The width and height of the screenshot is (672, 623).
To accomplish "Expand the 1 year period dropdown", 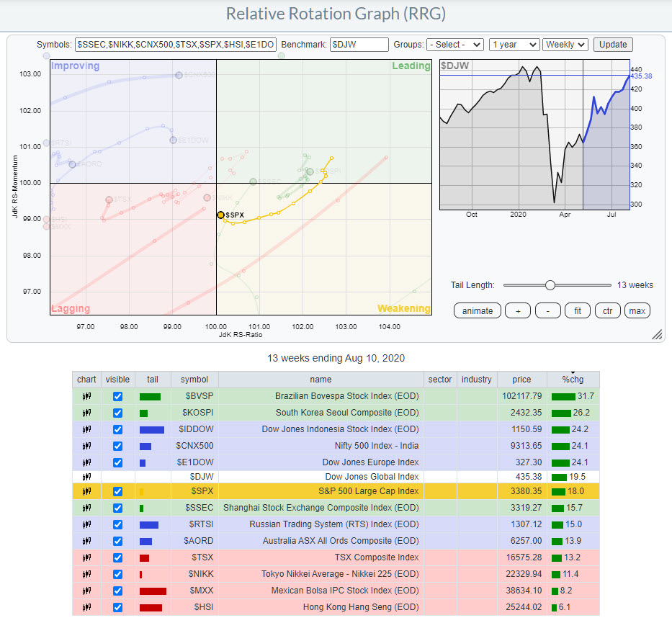I will pyautogui.click(x=514, y=44).
